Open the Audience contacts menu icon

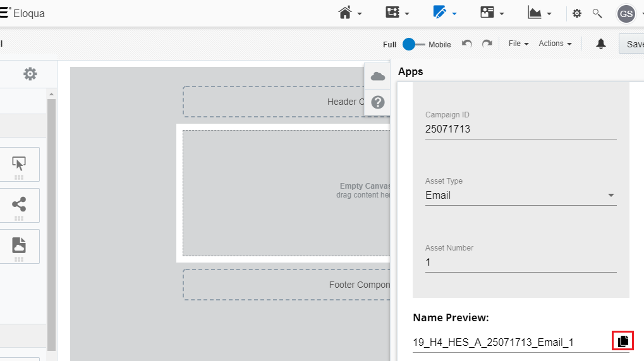[487, 13]
